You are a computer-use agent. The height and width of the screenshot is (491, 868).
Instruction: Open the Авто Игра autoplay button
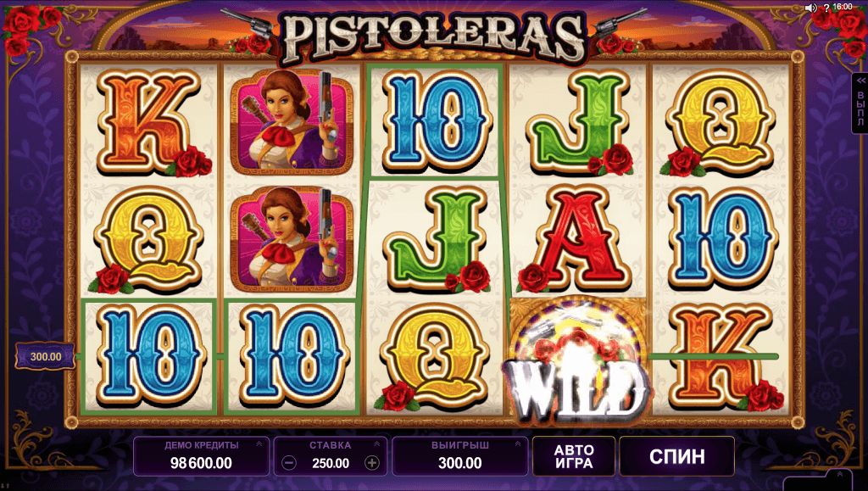574,457
